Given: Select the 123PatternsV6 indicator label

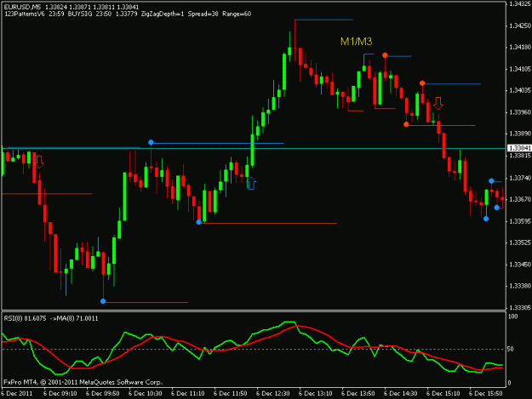Looking at the screenshot, I should [24, 14].
